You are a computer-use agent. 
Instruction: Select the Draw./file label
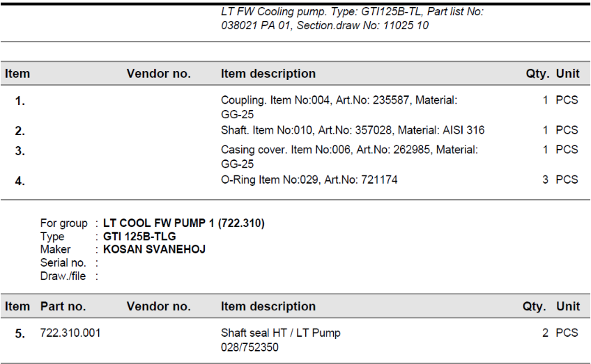click(63, 276)
